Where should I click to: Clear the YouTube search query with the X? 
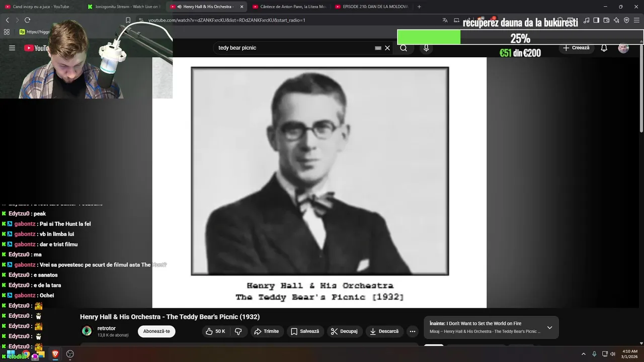[387, 48]
